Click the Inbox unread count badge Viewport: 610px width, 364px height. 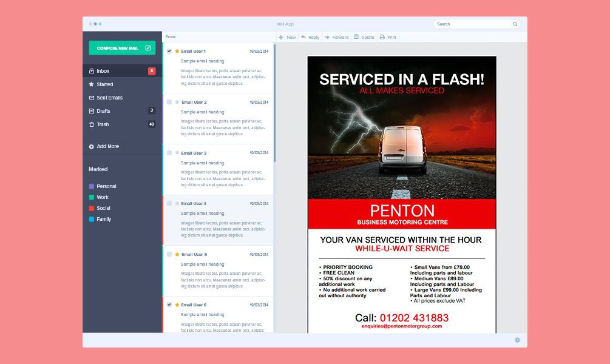(x=152, y=71)
